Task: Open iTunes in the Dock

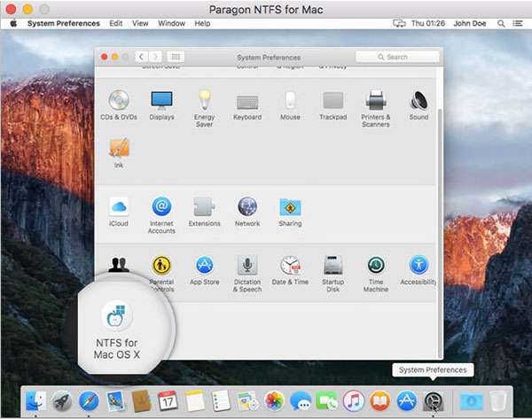Action: [x=354, y=400]
